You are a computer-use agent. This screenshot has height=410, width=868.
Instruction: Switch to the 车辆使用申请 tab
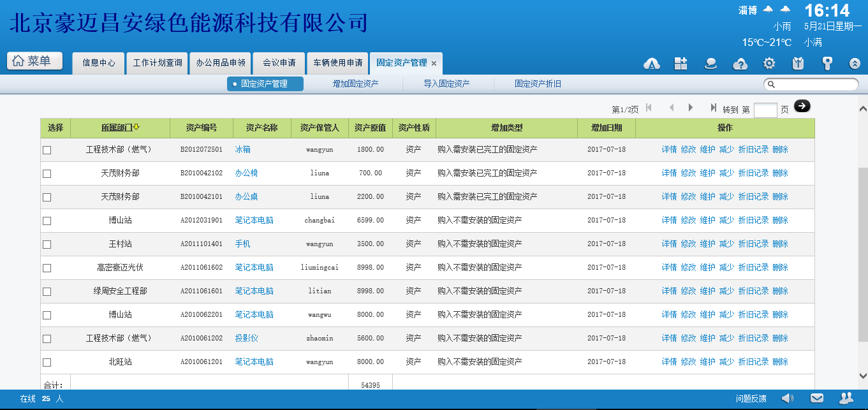tap(337, 63)
